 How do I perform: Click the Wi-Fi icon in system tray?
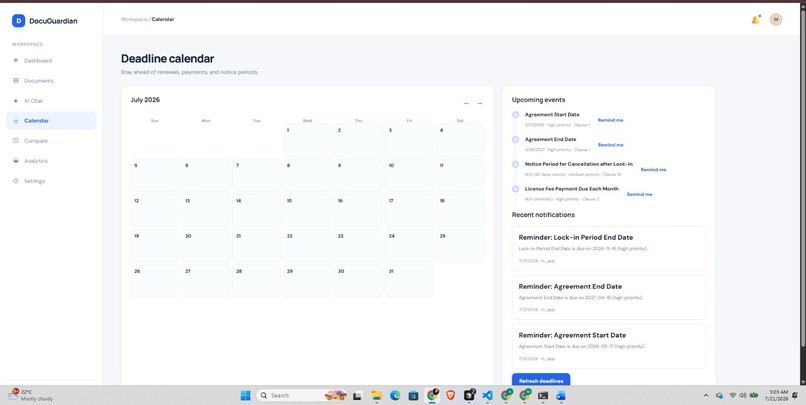click(733, 395)
